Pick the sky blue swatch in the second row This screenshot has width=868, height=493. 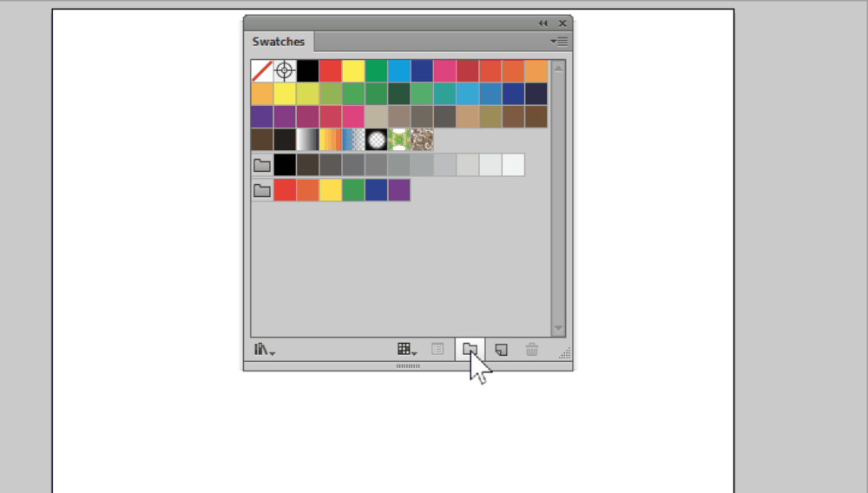point(468,94)
